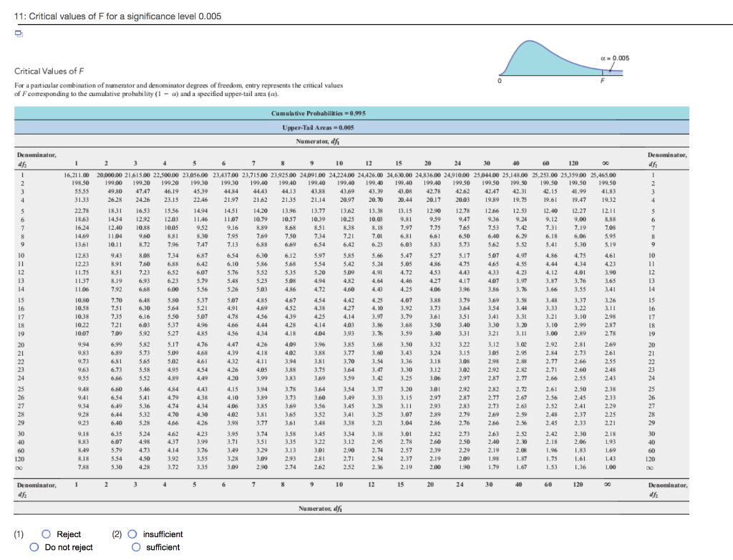Click the α = 0.005 label on the curve

point(615,58)
